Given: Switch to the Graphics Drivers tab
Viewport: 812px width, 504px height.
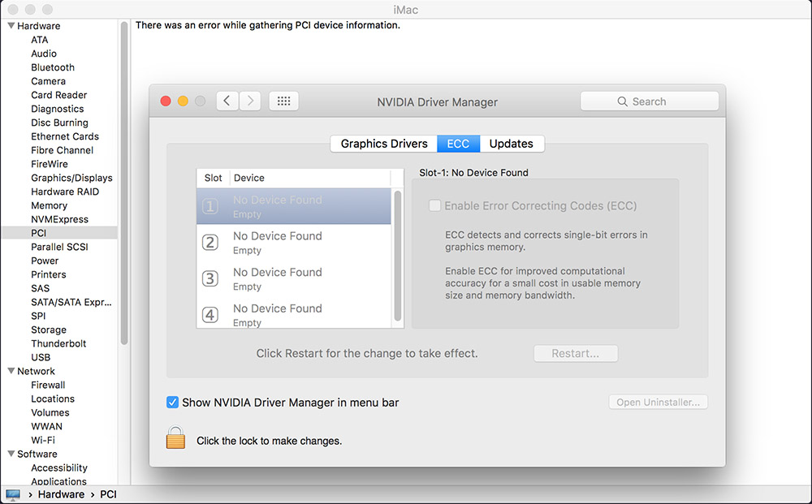Looking at the screenshot, I should click(384, 144).
